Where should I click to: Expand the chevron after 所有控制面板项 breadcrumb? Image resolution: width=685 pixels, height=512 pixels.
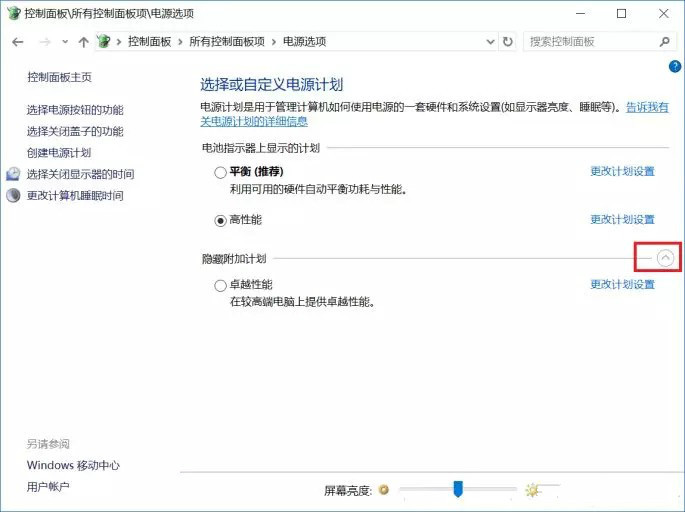pos(274,42)
